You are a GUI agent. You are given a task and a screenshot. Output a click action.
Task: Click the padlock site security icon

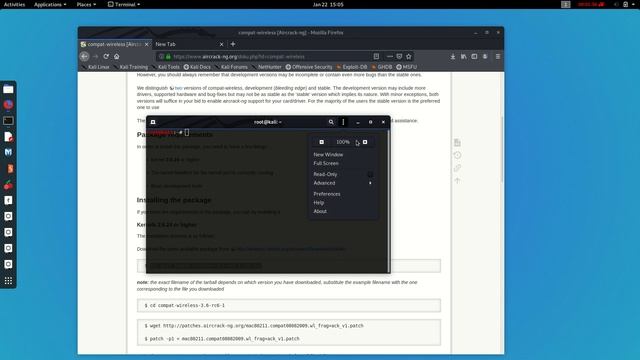pyautogui.click(x=168, y=57)
